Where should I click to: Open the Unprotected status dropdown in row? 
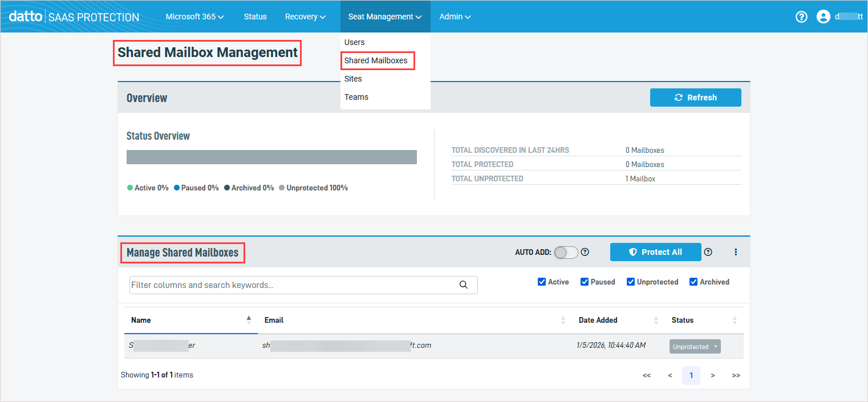tap(695, 347)
